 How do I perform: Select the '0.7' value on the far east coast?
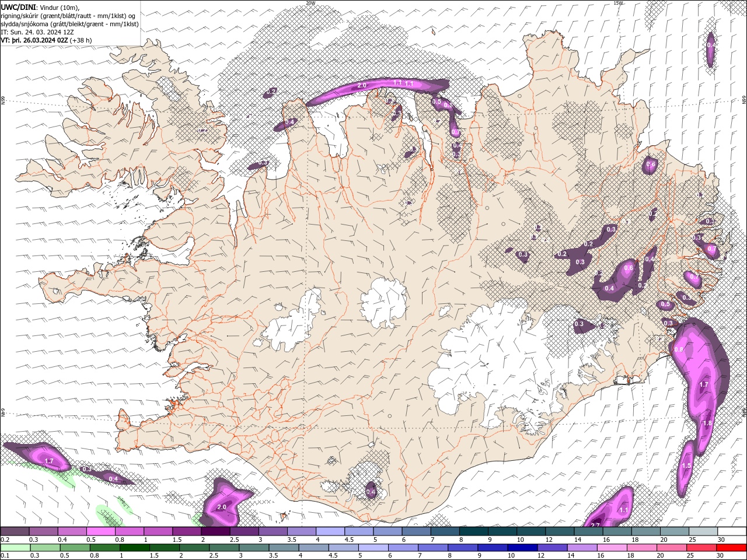click(x=711, y=249)
